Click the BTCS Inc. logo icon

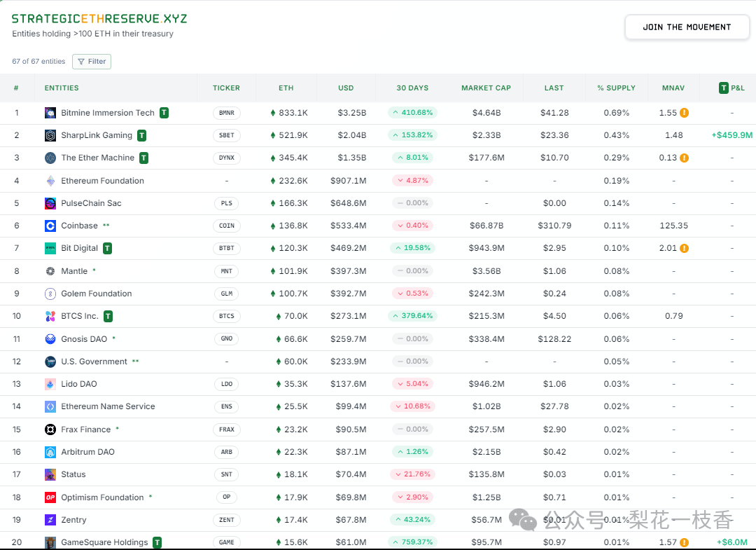[50, 316]
